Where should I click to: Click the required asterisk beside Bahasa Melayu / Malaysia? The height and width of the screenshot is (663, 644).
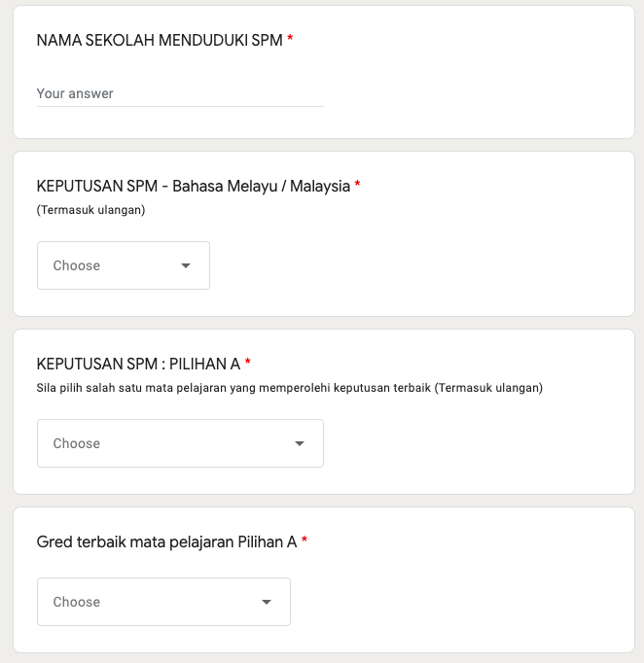point(357,185)
